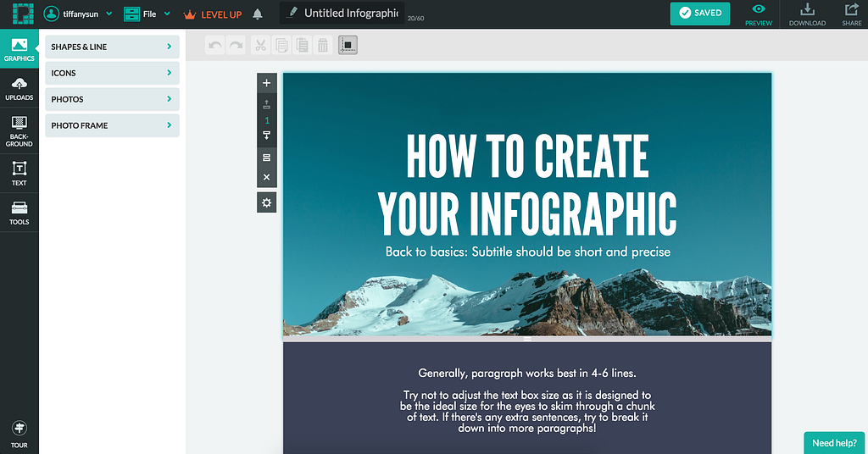The height and width of the screenshot is (454, 868).
Task: Add a new block with plus icon
Action: 267,83
